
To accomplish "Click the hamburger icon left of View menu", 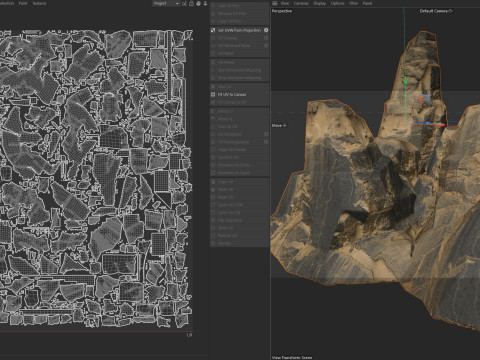I will pos(275,3).
